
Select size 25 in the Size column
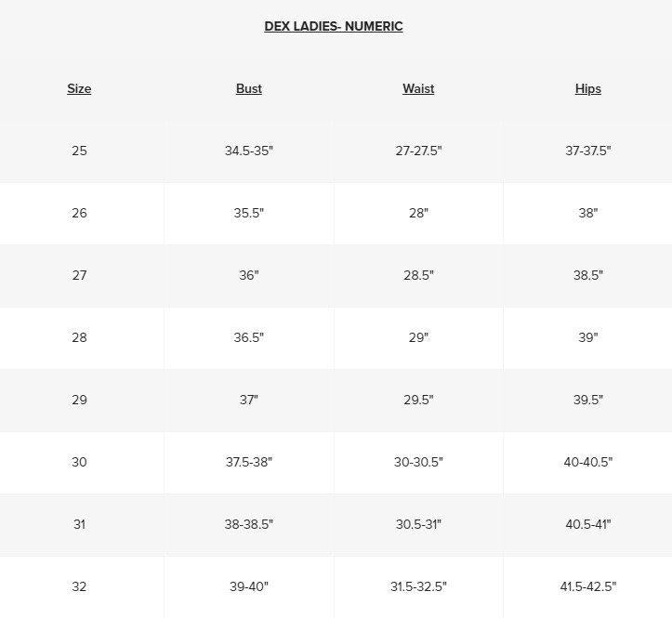tap(79, 151)
